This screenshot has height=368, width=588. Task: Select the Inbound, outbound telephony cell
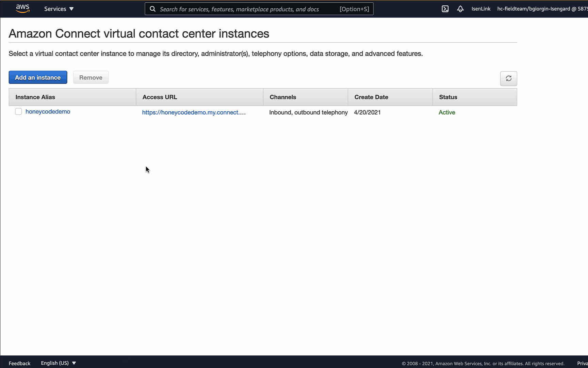coord(308,112)
